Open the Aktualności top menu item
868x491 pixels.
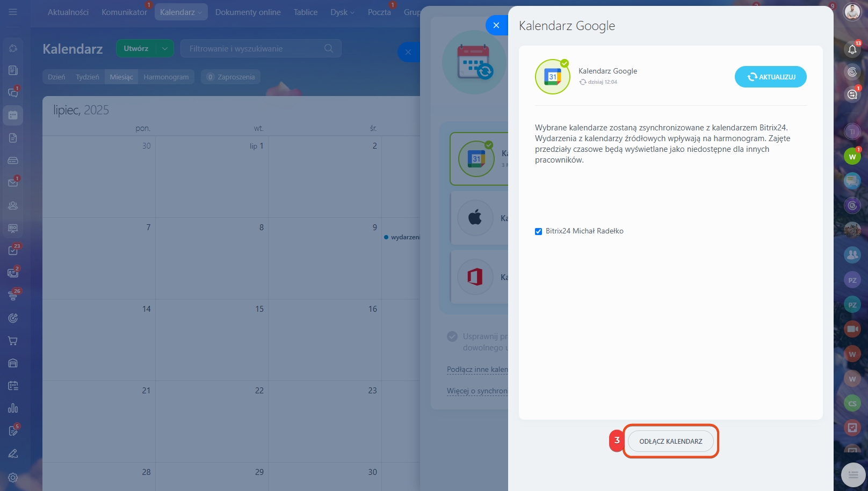68,12
